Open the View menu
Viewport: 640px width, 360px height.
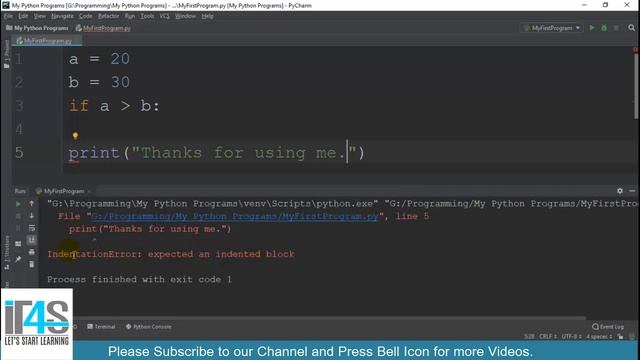[x=40, y=16]
